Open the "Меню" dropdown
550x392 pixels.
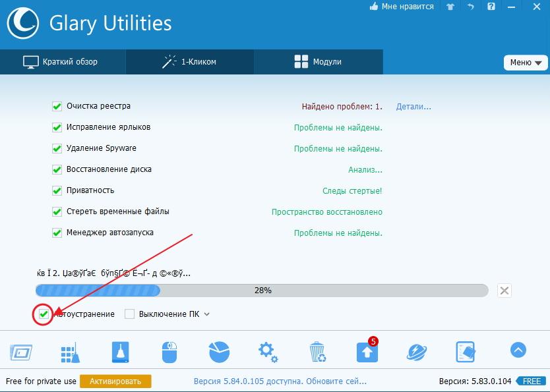pos(526,63)
